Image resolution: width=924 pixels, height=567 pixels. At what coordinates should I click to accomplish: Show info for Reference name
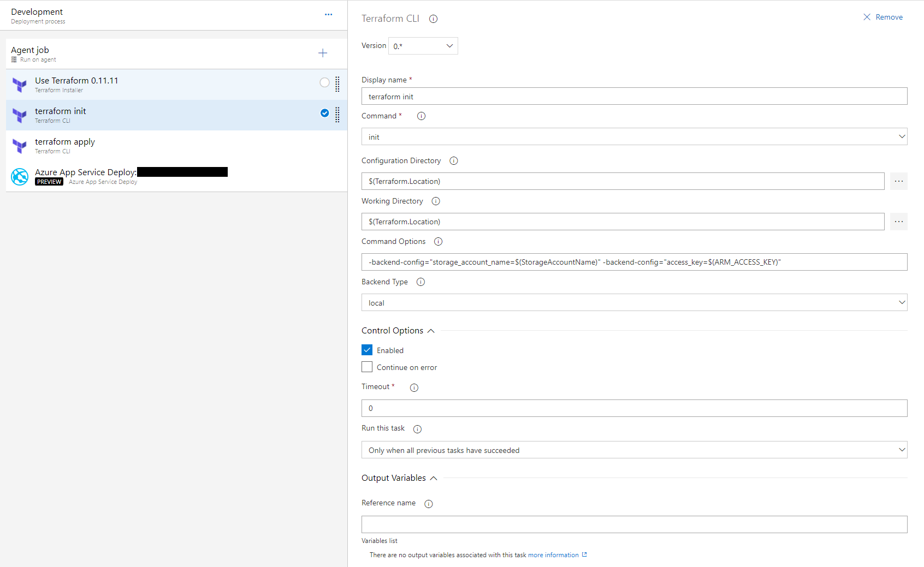click(429, 504)
